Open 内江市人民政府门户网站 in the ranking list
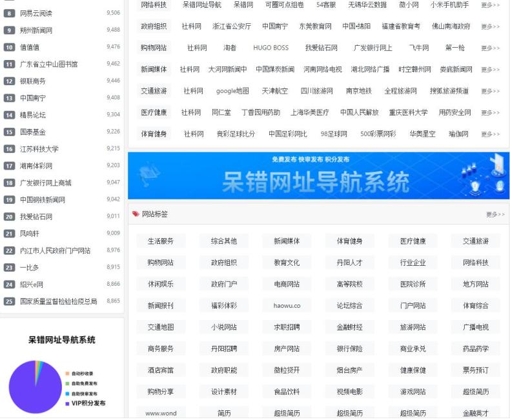Viewport: 510px width, 420px height. click(55, 250)
